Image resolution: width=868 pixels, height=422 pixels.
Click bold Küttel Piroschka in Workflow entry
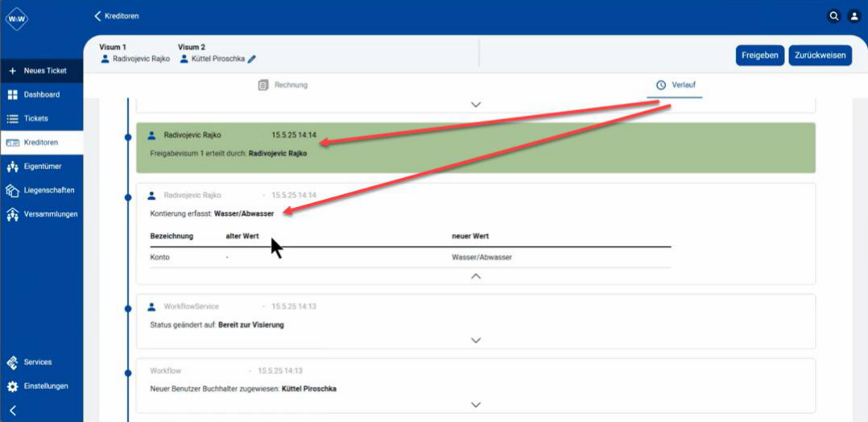pos(309,389)
